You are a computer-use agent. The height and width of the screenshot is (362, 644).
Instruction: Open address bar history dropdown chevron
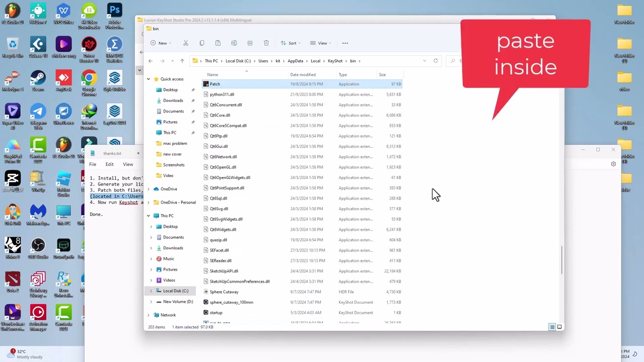[x=425, y=61]
